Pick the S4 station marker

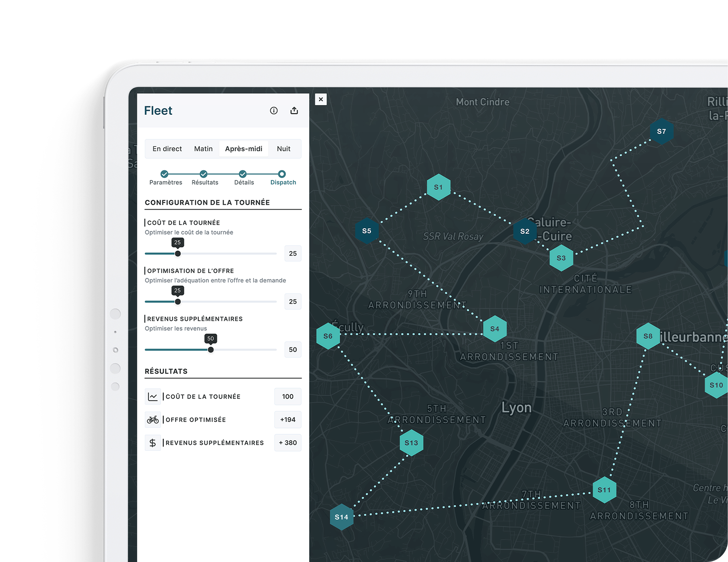coord(494,329)
